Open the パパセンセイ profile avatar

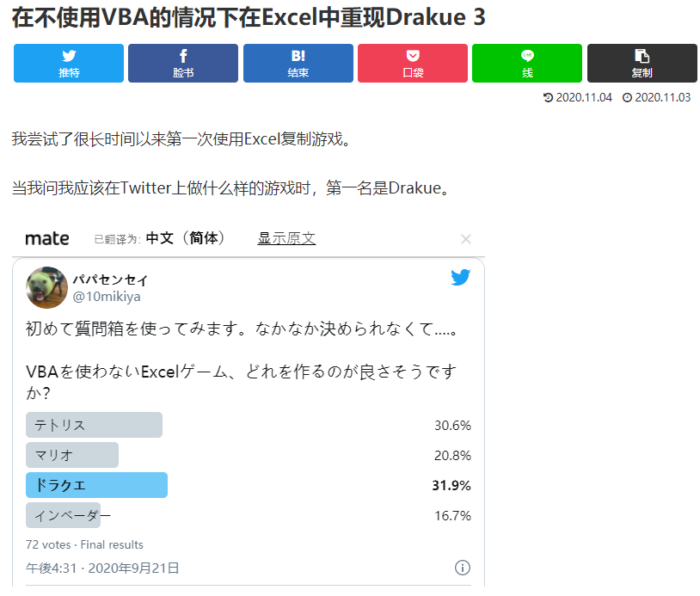coord(47,287)
